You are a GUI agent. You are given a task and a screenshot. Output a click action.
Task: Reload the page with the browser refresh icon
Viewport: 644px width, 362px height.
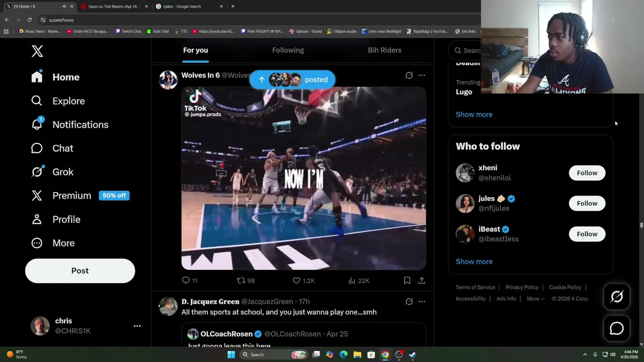[30, 20]
